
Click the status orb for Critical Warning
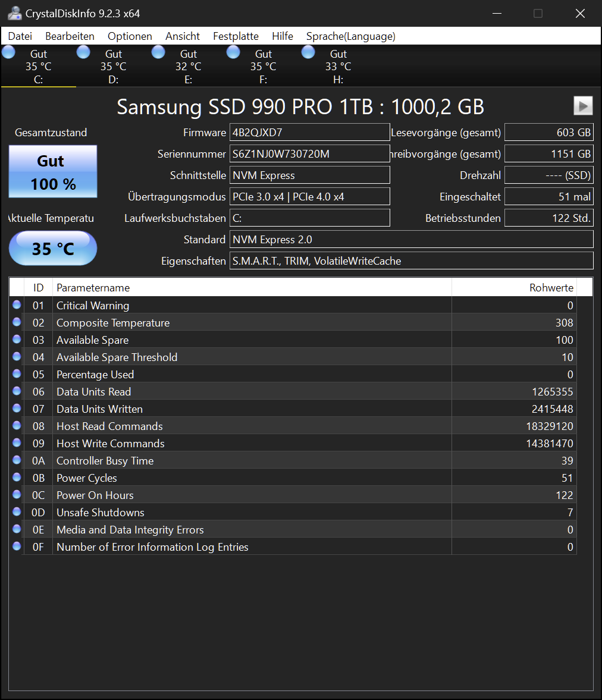[17, 305]
